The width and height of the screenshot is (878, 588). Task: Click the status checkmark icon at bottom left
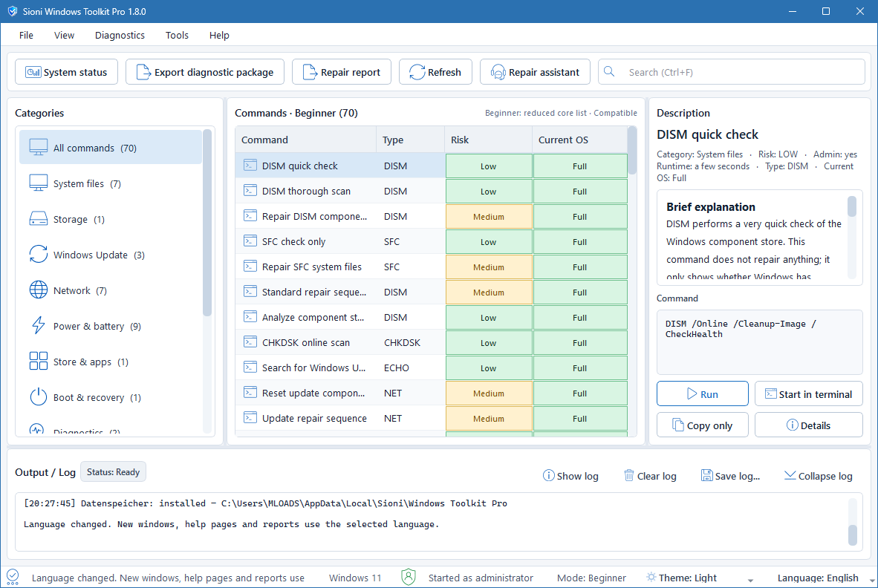coord(13,577)
